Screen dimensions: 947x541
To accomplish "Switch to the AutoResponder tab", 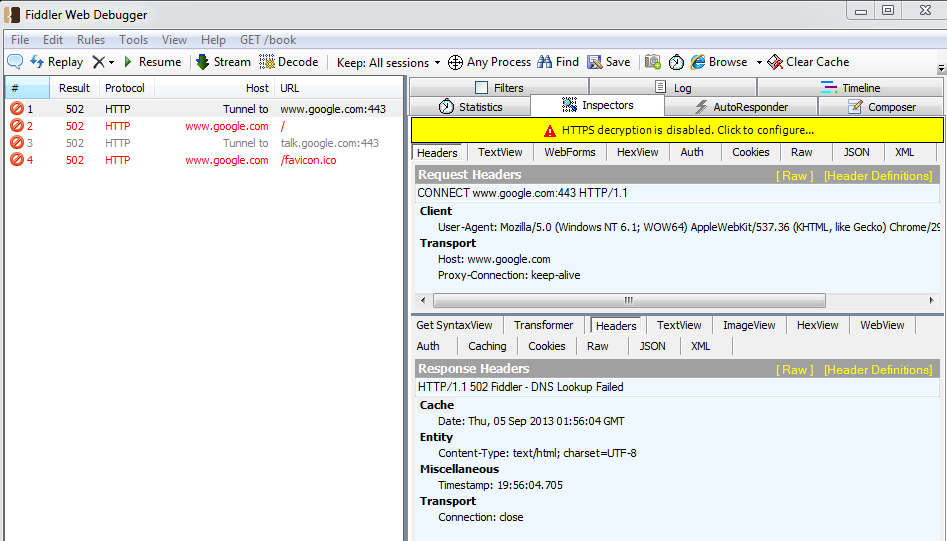I will tap(741, 107).
